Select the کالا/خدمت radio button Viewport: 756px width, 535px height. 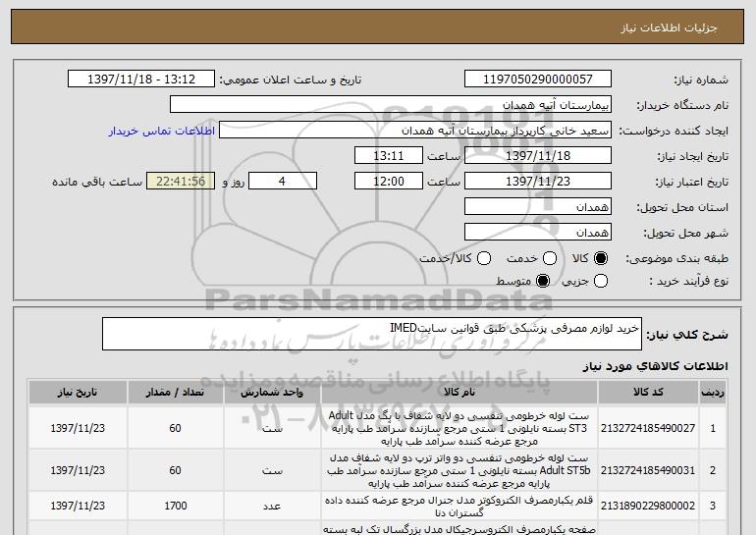click(484, 258)
